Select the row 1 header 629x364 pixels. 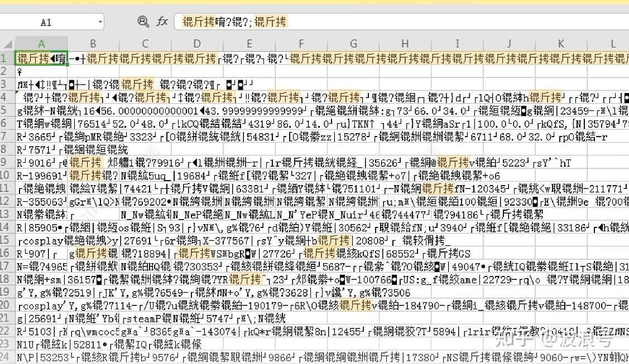coord(7,59)
